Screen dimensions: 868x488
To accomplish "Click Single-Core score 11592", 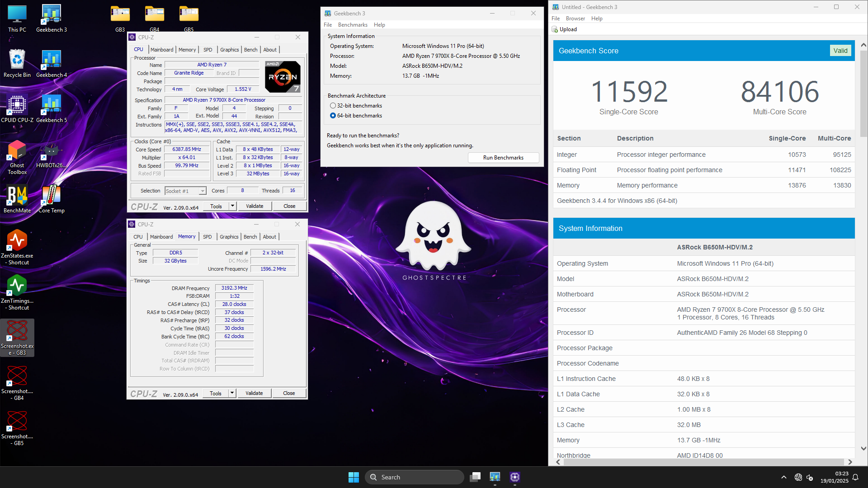I will tap(629, 92).
